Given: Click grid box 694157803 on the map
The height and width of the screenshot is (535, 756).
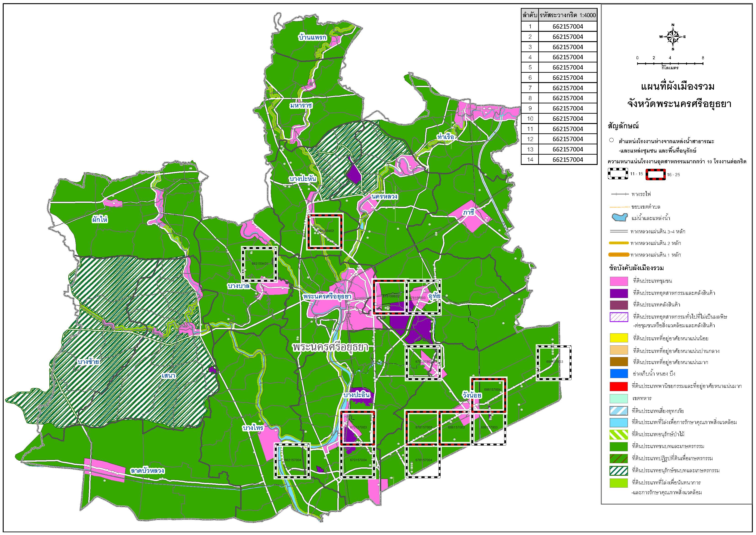Looking at the screenshot, I should [x=554, y=363].
